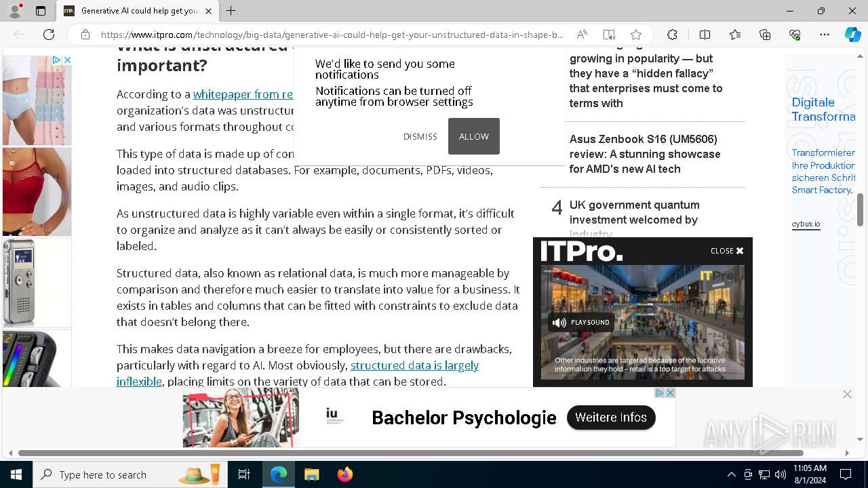
Task: Show hidden system tray icons
Action: click(x=731, y=474)
